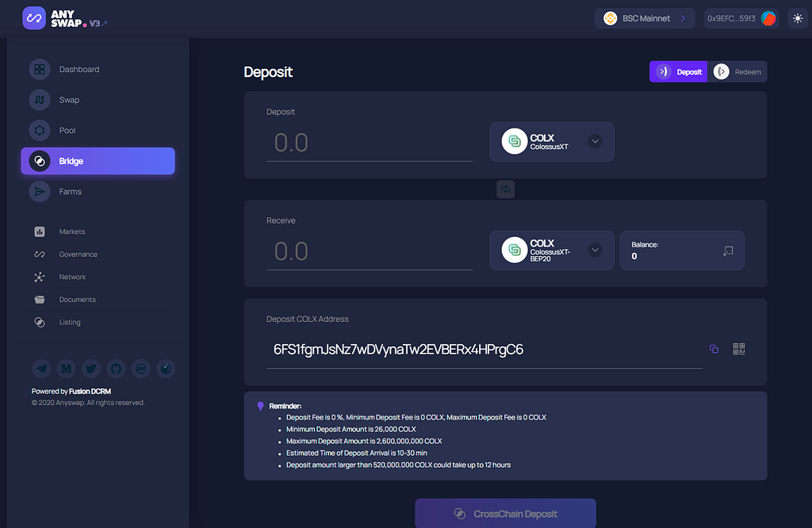Image resolution: width=812 pixels, height=528 pixels.
Task: Click the CrossChain Deposit button
Action: click(x=505, y=514)
